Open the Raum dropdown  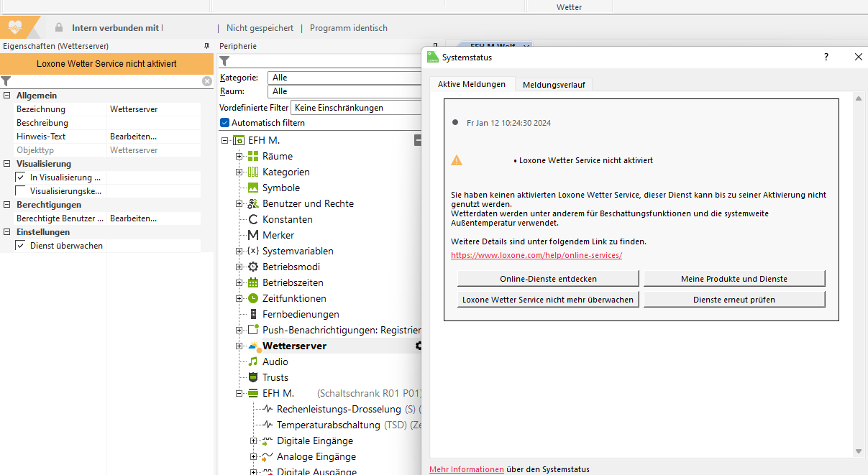coord(344,91)
